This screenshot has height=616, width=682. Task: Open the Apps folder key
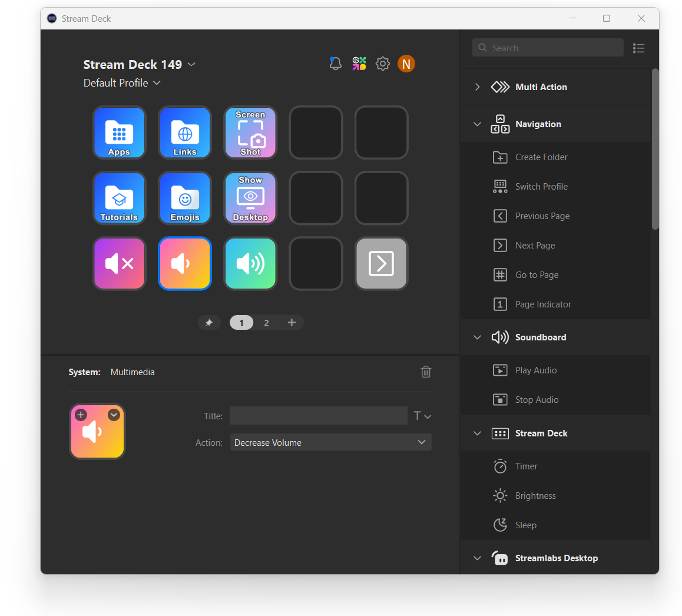(119, 133)
